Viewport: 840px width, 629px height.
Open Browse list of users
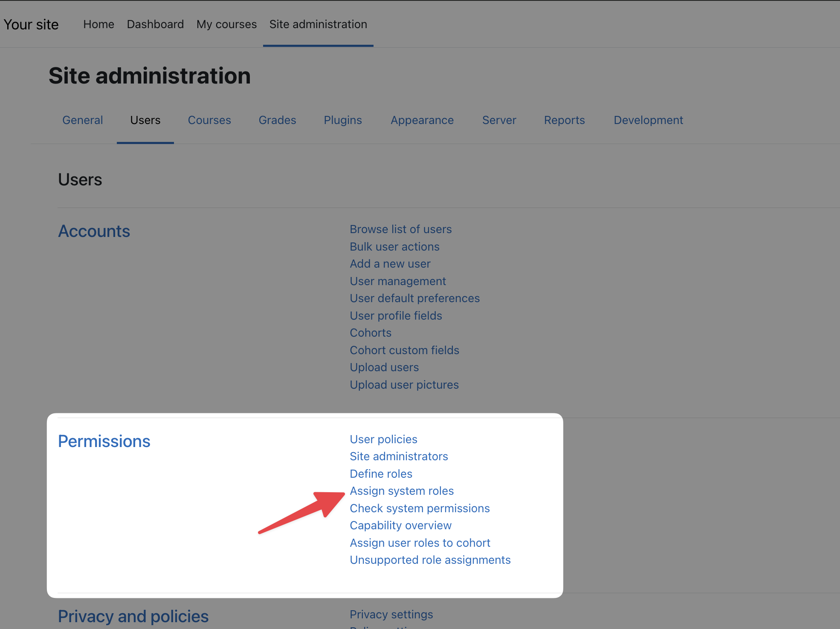click(x=400, y=229)
